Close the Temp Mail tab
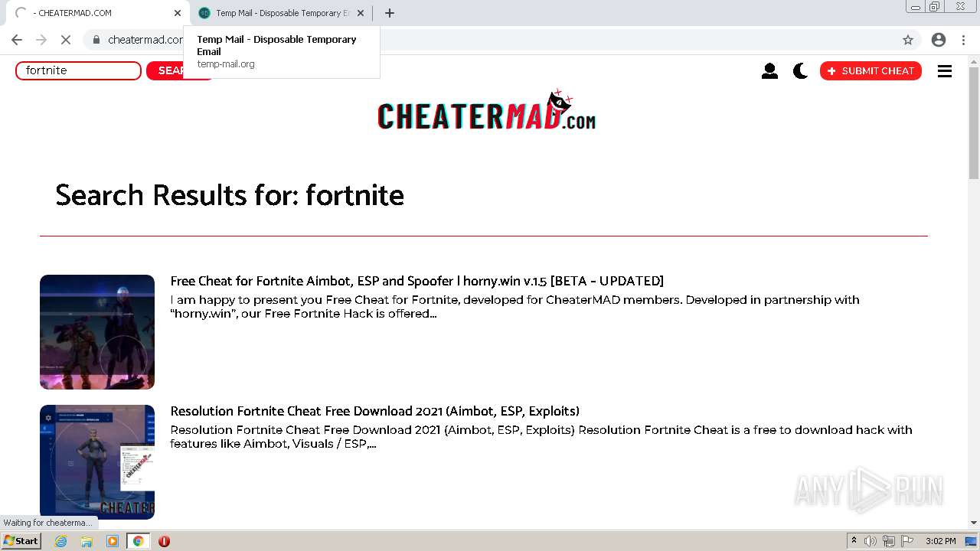Viewport: 980px width, 551px height. click(361, 13)
